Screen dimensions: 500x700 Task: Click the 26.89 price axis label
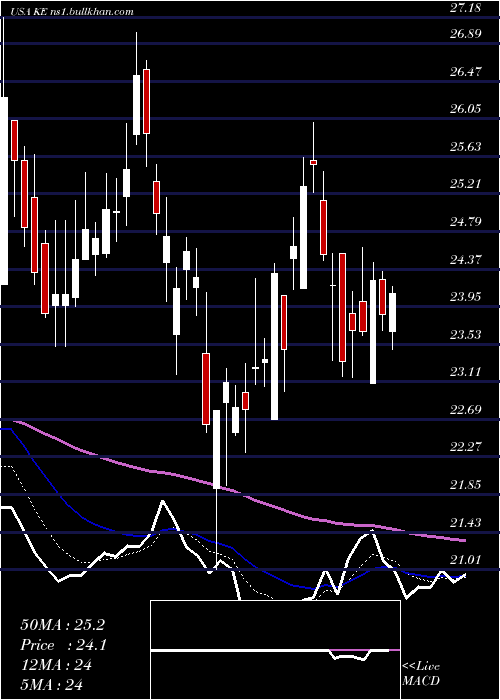(466, 33)
